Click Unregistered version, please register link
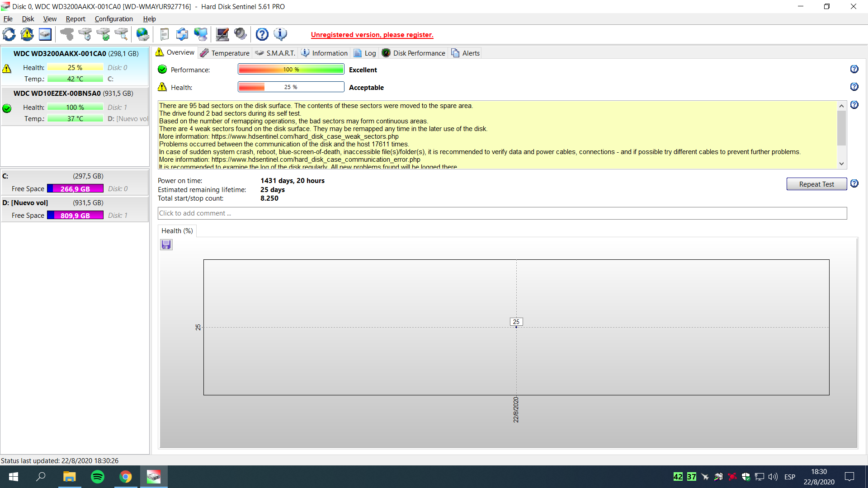This screenshot has width=868, height=488. coord(372,35)
